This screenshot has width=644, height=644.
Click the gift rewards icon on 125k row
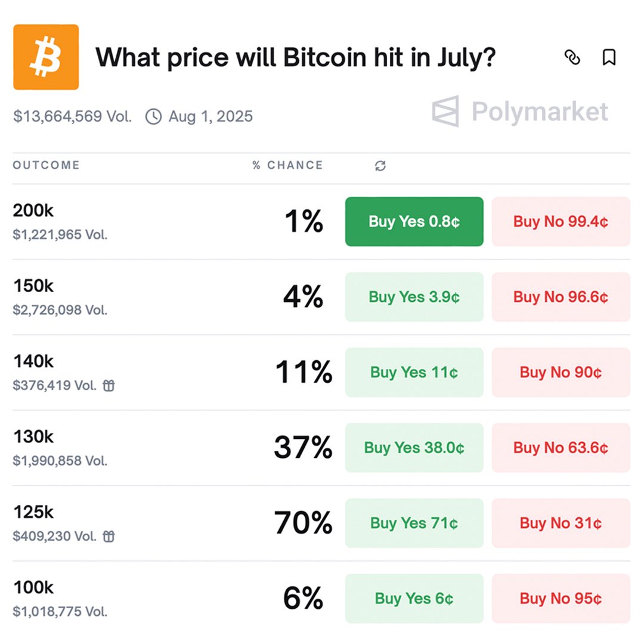point(109,536)
